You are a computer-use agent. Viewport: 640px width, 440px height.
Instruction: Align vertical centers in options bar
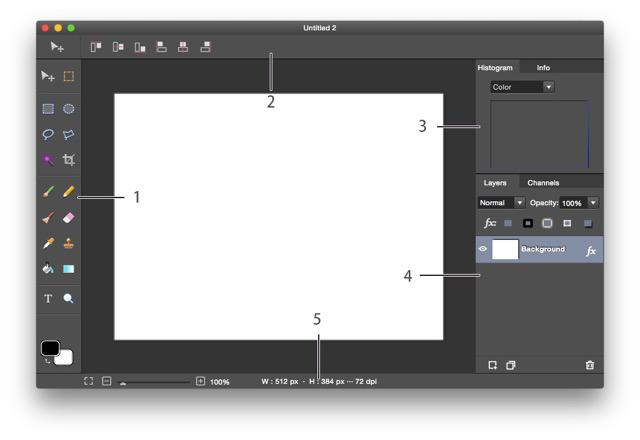pyautogui.click(x=118, y=47)
